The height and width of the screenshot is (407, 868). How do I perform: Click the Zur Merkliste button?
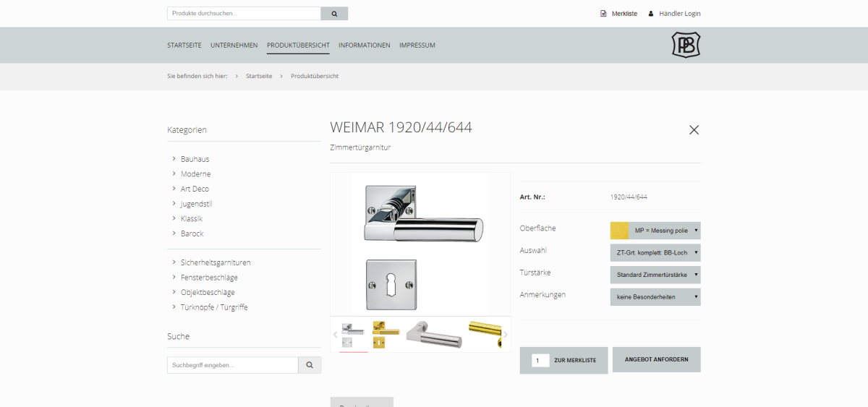pos(563,360)
